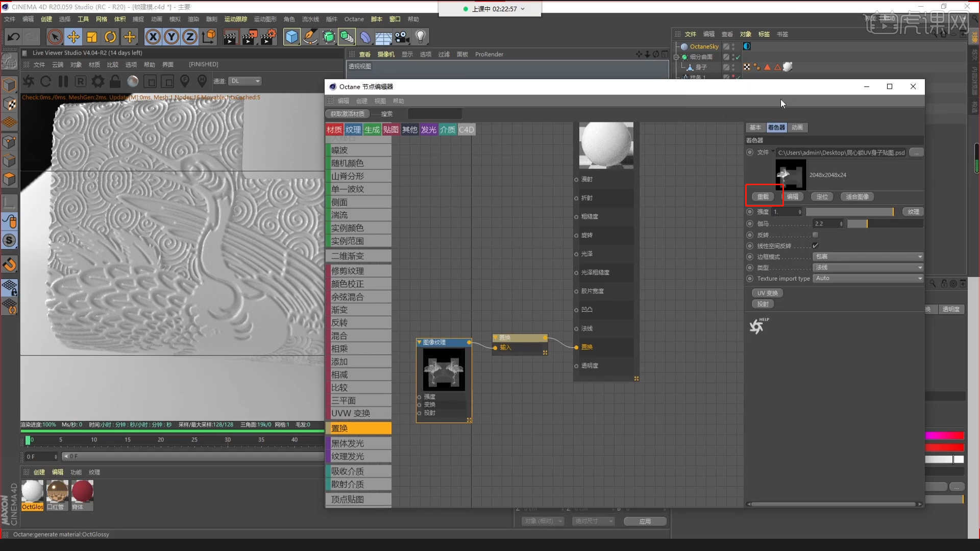Toggle Live Viewer lock resolution icon
This screenshot has width=980, height=551.
(x=115, y=81)
